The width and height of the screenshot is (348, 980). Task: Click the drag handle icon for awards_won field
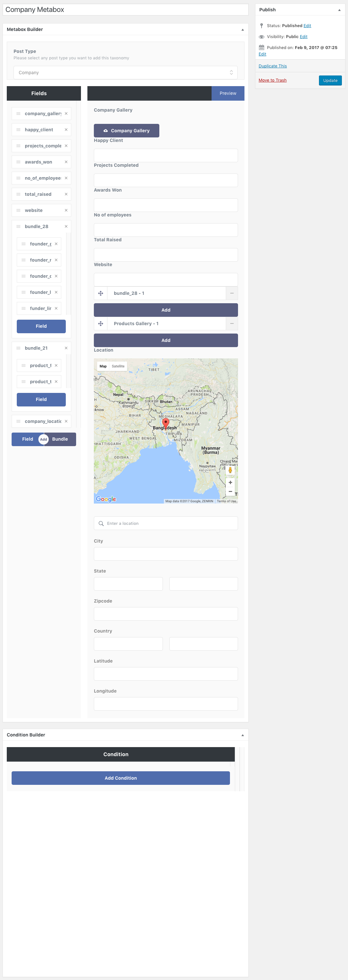pos(18,162)
